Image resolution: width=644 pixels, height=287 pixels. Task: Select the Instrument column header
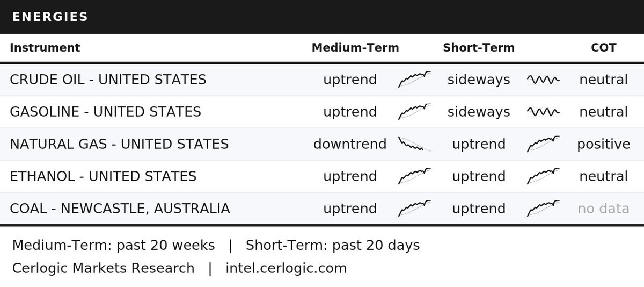coord(45,47)
